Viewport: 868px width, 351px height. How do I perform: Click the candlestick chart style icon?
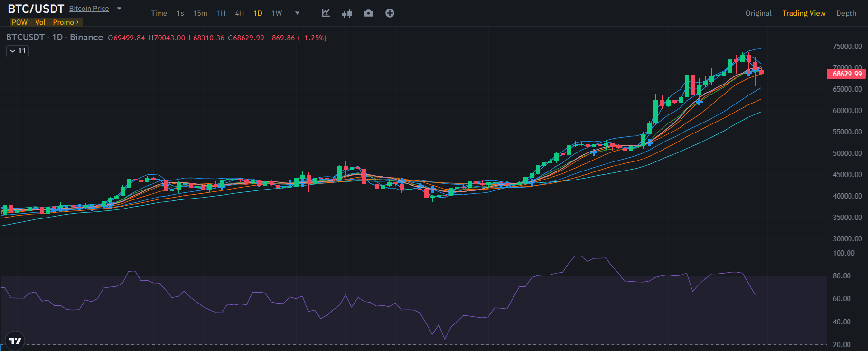(x=347, y=13)
